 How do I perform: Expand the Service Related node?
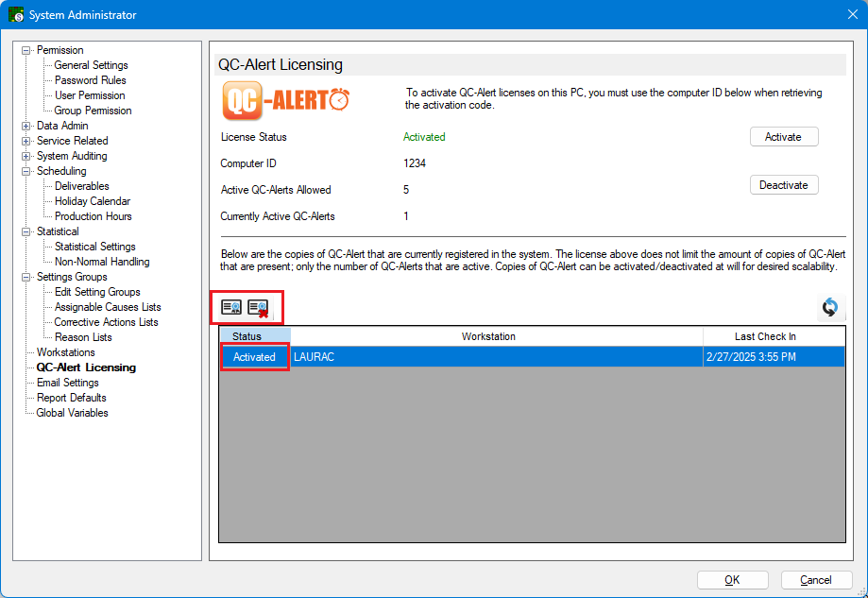coord(26,141)
